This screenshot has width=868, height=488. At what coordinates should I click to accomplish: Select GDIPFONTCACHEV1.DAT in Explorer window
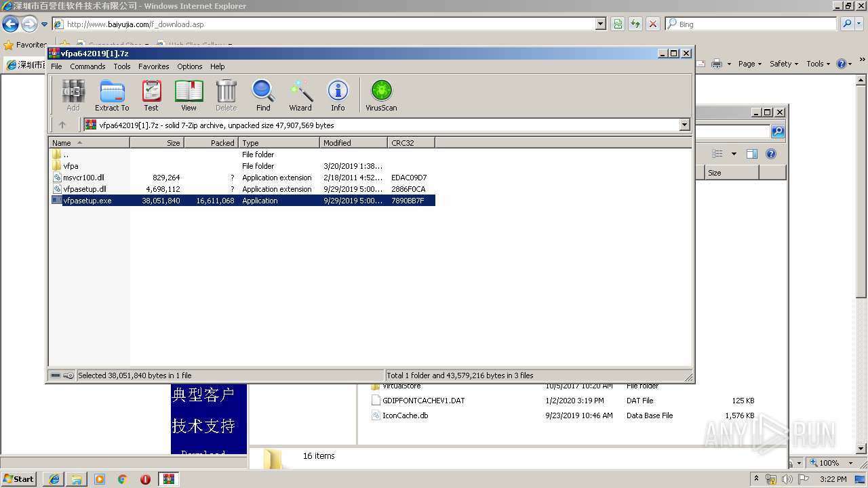tap(563, 401)
